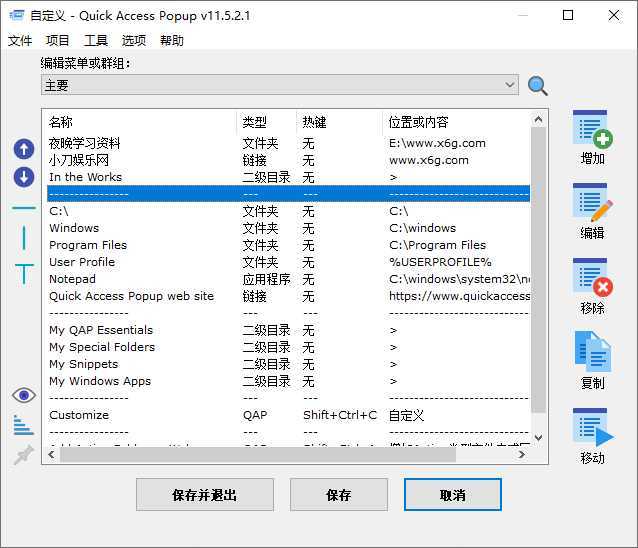Click the 保存并退出 button
This screenshot has width=638, height=548.
205,495
